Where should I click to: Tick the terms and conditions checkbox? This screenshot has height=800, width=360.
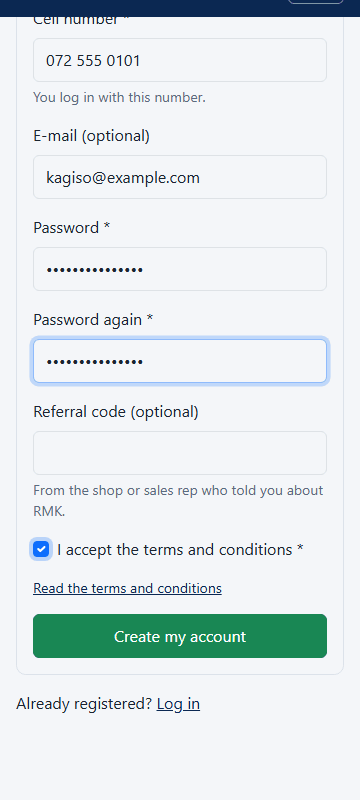41,549
